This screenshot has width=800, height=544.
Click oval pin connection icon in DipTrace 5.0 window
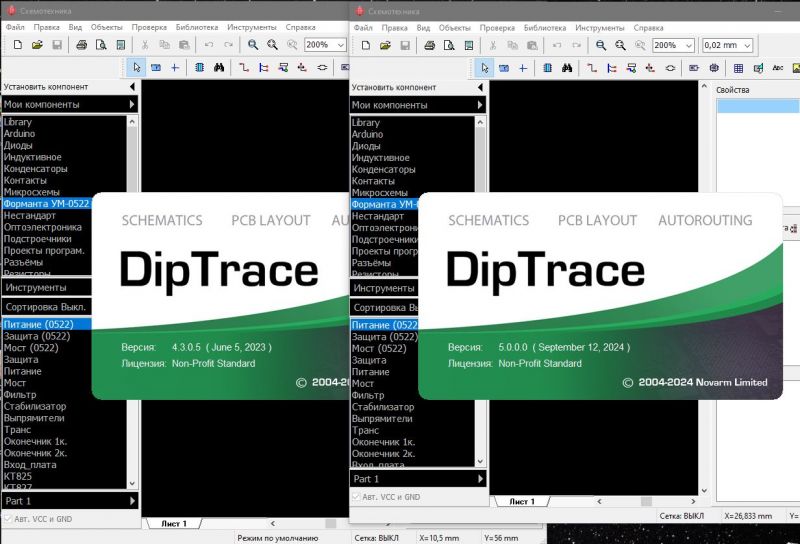pyautogui.click(x=670, y=68)
